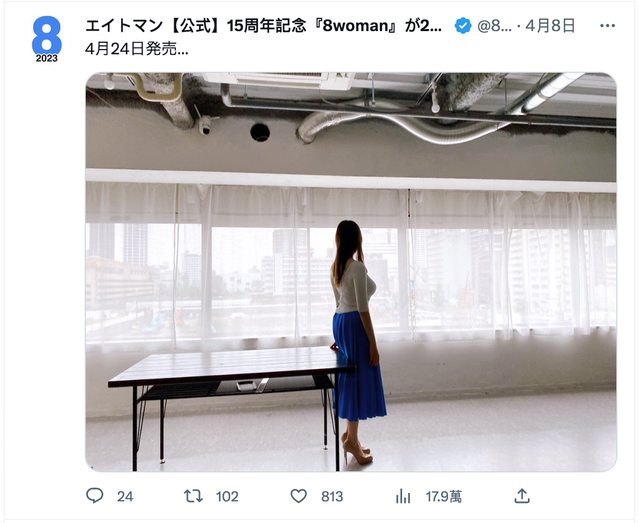Click the woman in the blue skirt in the photo
Screen dimensions: 640x523
358,342
